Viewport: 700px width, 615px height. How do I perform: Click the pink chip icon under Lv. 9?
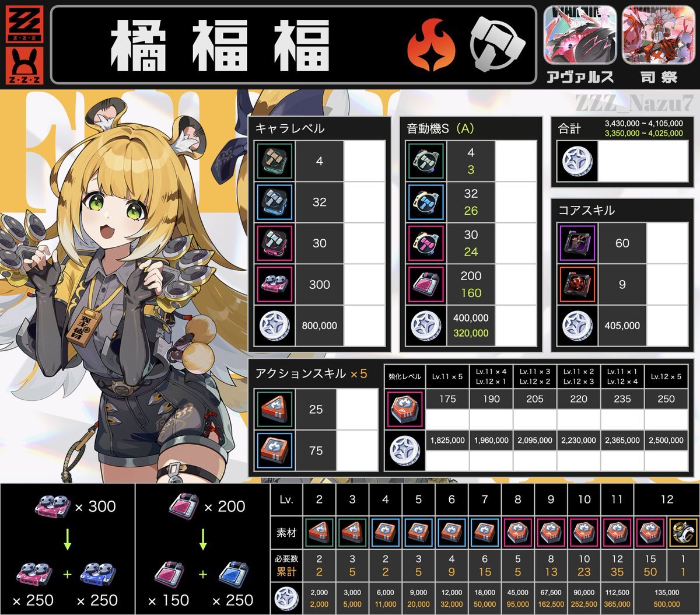coord(551,533)
